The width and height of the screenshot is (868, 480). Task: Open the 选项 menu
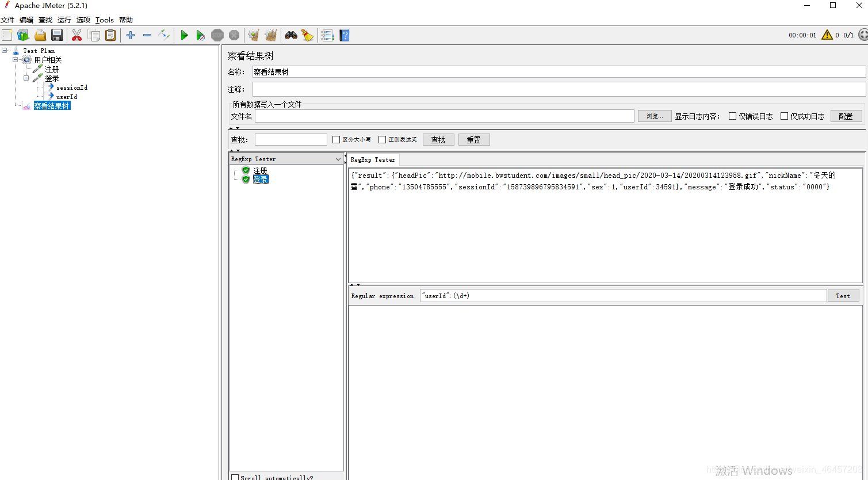83,20
